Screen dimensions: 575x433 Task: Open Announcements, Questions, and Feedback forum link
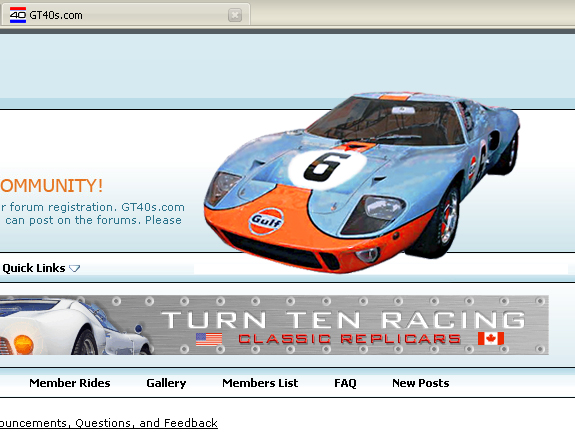pyautogui.click(x=109, y=423)
